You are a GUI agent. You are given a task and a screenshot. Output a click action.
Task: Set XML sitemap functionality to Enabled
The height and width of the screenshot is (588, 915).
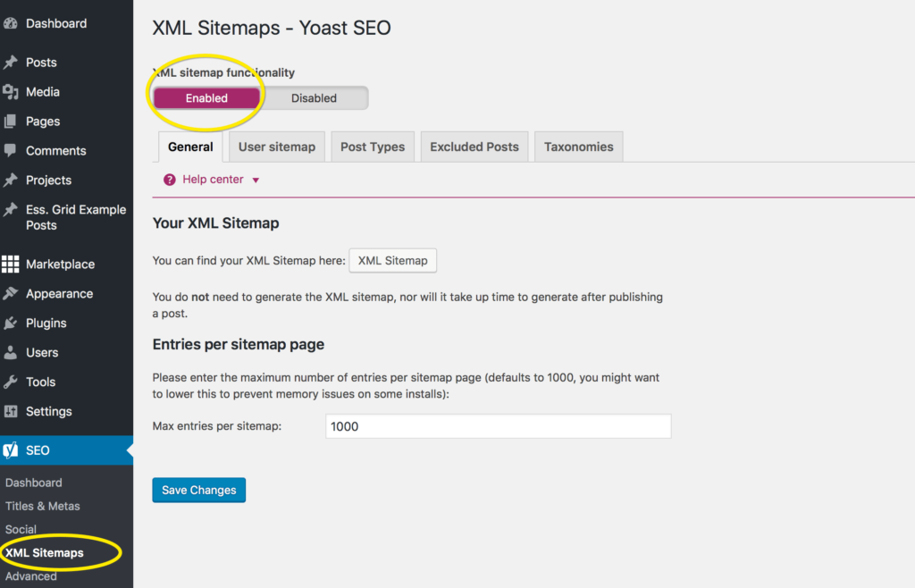pos(206,98)
